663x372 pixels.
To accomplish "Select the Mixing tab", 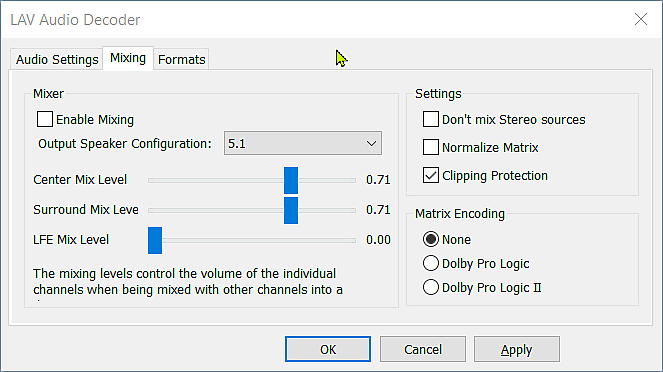I will click(x=128, y=58).
